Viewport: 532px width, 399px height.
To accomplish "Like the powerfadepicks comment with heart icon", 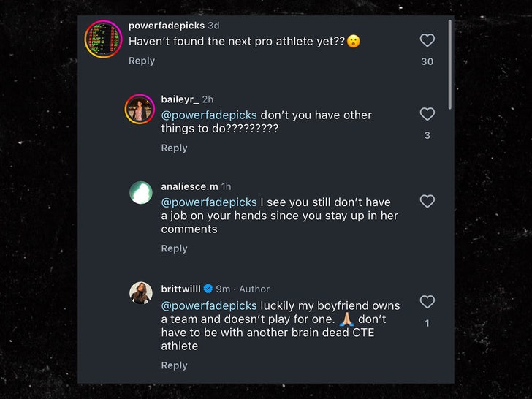I will click(427, 41).
